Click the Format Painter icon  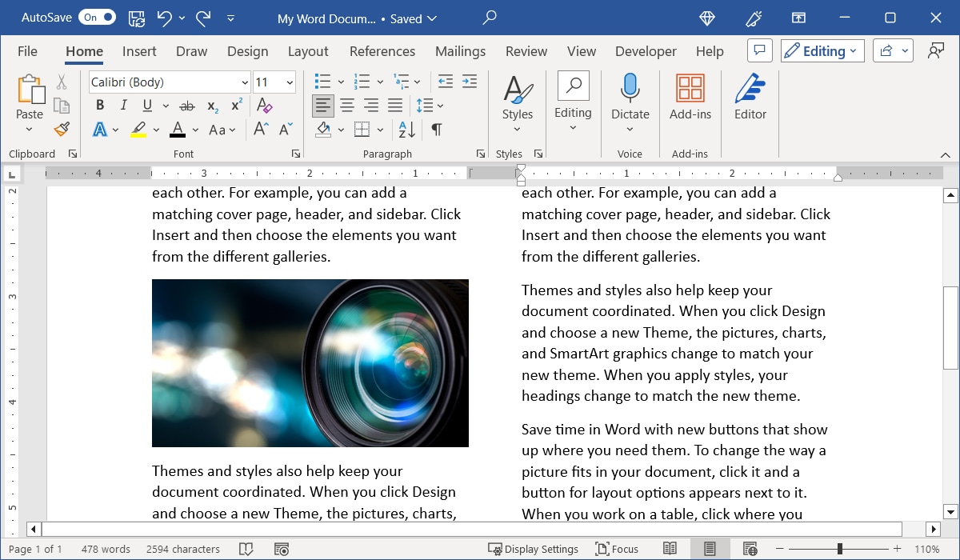[62, 129]
